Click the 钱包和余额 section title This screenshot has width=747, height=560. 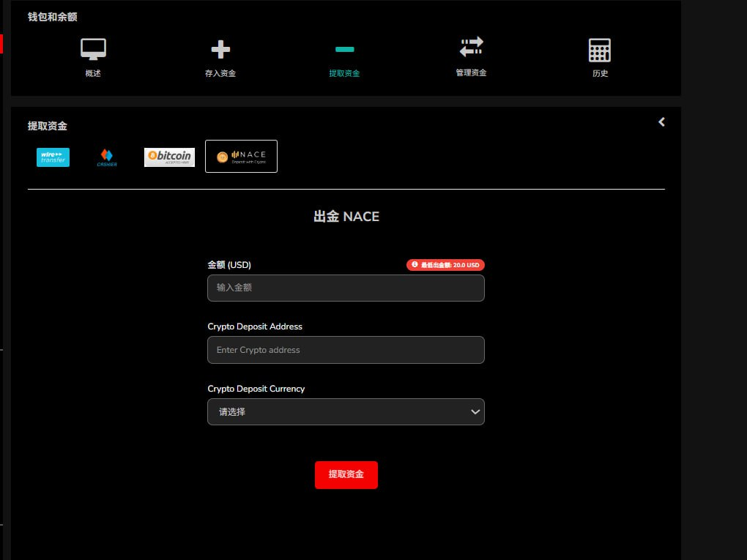pyautogui.click(x=53, y=17)
